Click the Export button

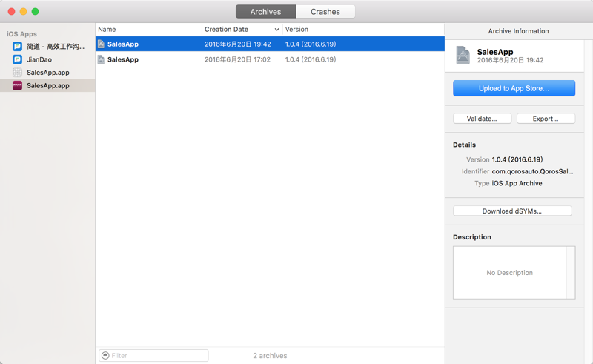546,119
